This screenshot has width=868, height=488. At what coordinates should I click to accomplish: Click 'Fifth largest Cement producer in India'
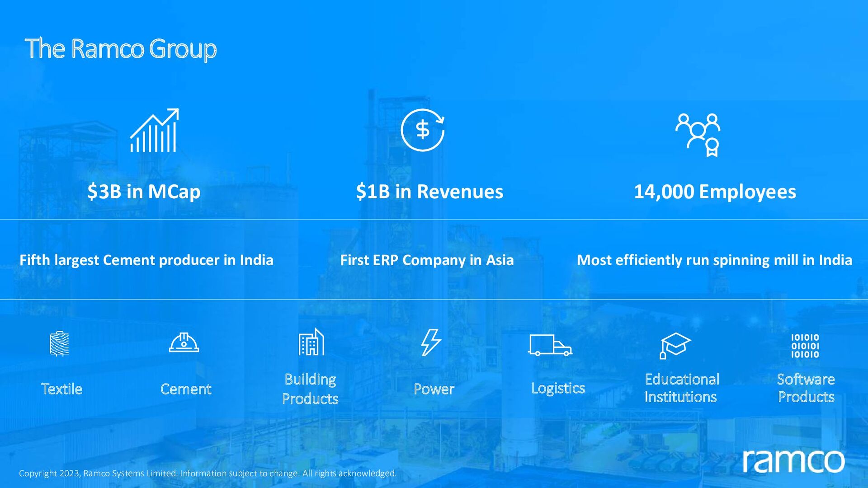[146, 260]
